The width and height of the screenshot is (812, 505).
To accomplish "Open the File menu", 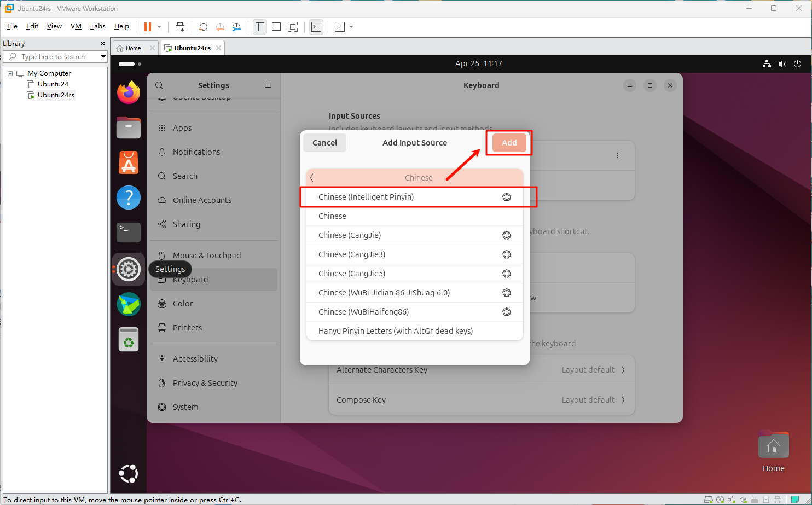I will [x=12, y=26].
